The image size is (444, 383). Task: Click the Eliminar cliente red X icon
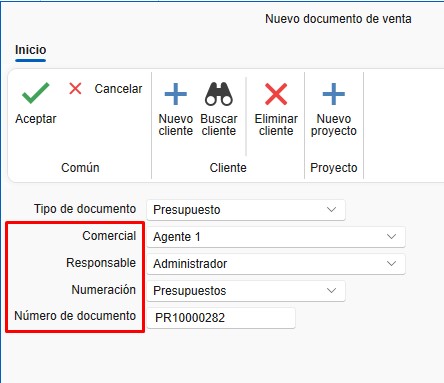click(x=276, y=94)
